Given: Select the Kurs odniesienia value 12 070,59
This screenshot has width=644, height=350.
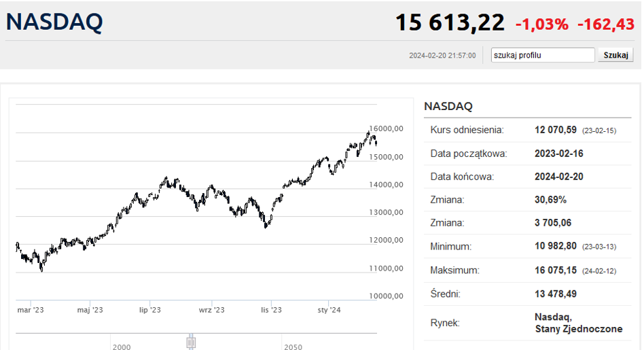Looking at the screenshot, I should click(x=555, y=130).
